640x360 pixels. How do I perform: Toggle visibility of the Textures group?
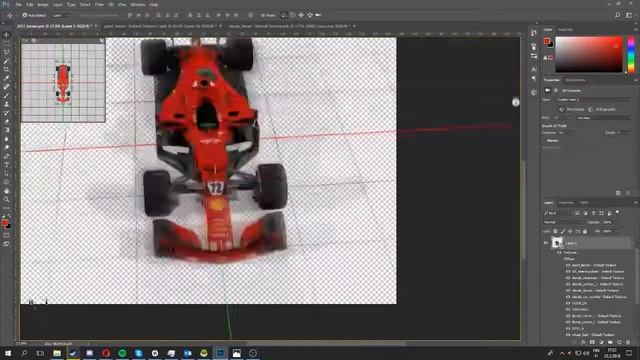(560, 253)
